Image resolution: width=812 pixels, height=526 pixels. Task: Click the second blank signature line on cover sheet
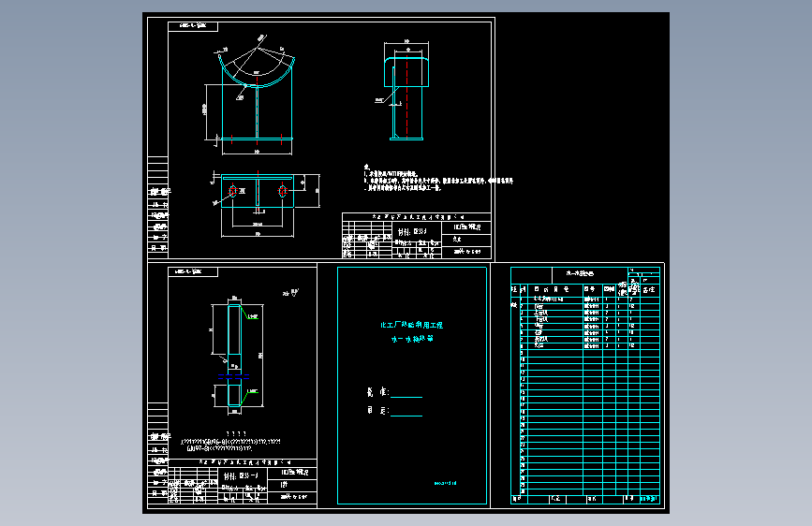[406, 416]
